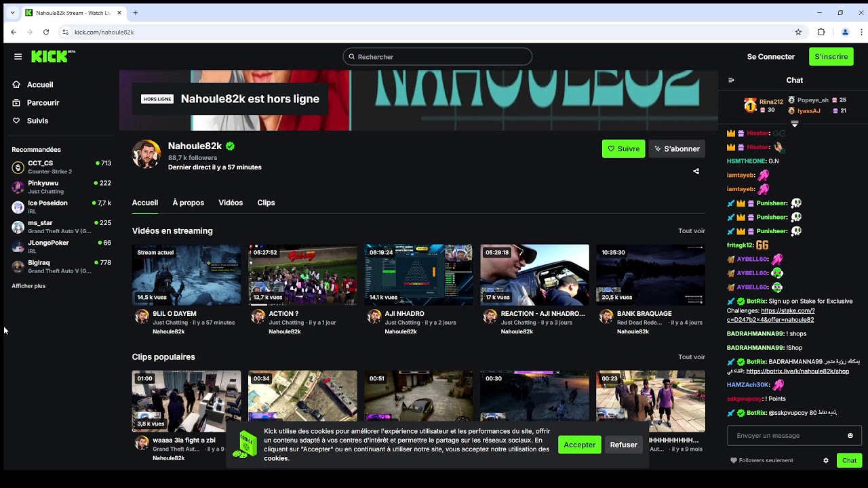Open JLongoPoker recommended channel avatar
The width and height of the screenshot is (868, 488).
pyautogui.click(x=18, y=247)
